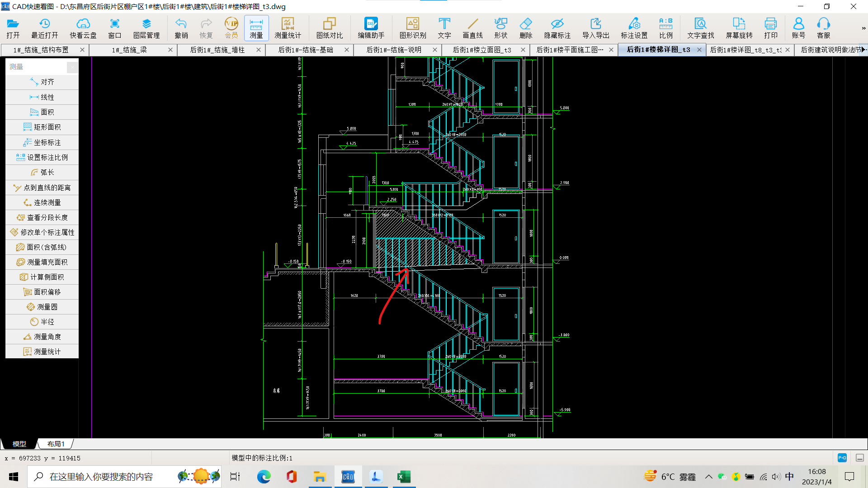Viewport: 868px width, 488px height.
Task: Select the 画直线 draw line tool
Action: 473,28
